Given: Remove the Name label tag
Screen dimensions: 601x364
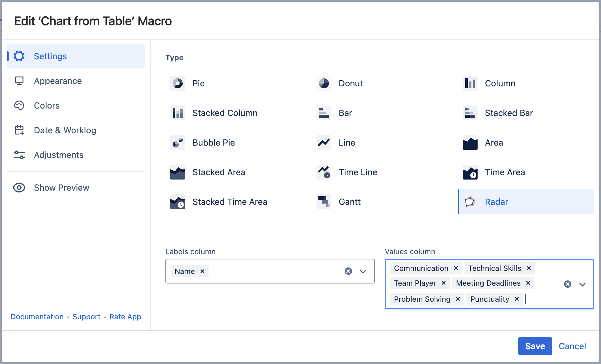Looking at the screenshot, I should click(x=202, y=271).
